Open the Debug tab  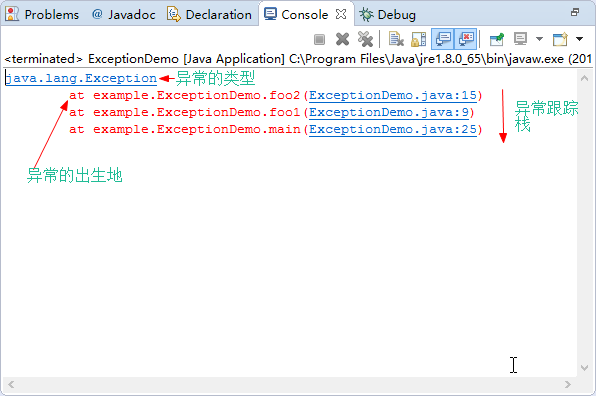tap(388, 14)
